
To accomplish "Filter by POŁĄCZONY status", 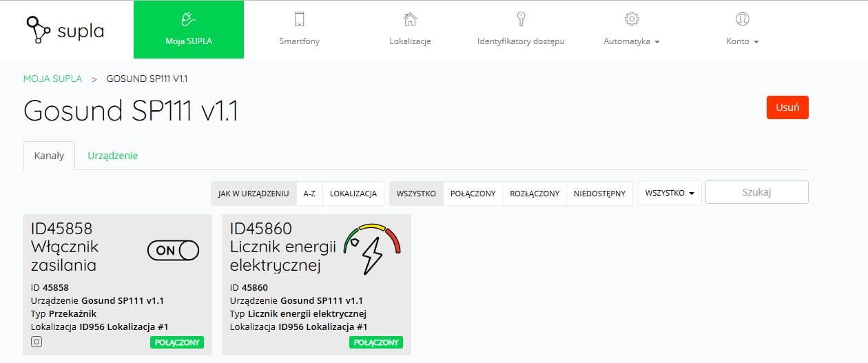I will 473,194.
